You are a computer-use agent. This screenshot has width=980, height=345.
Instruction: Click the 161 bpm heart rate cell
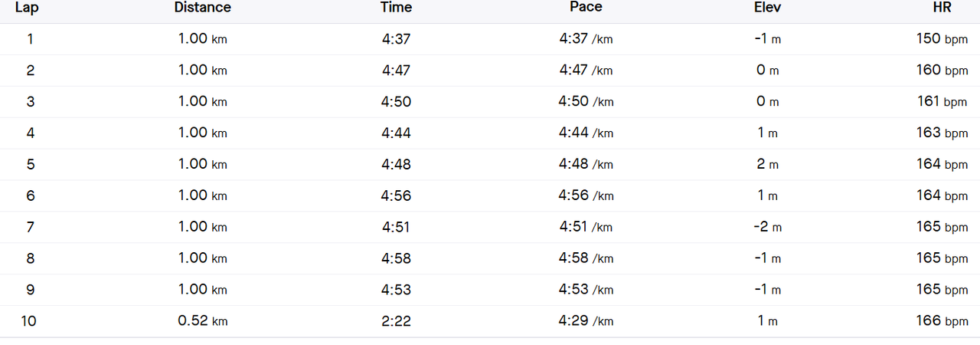942,102
